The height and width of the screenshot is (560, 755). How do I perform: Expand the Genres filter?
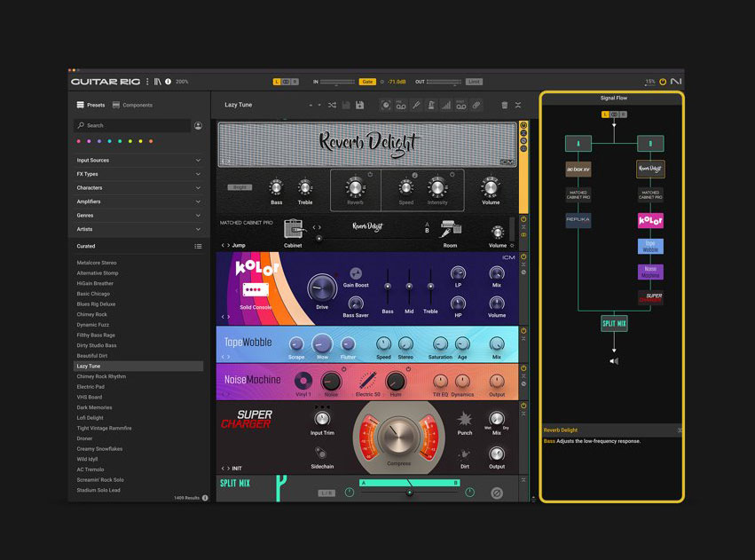click(138, 216)
